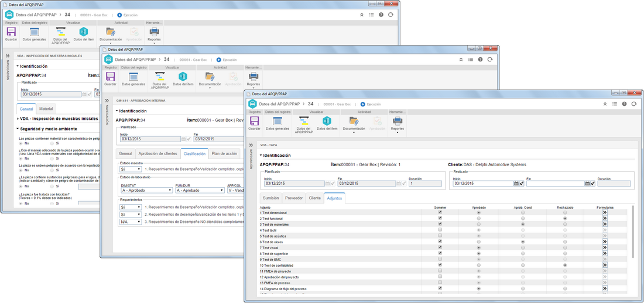Image resolution: width=644 pixels, height=303 pixels.
Task: Click Guardar in the Aprobación Interina window
Action: click(110, 79)
